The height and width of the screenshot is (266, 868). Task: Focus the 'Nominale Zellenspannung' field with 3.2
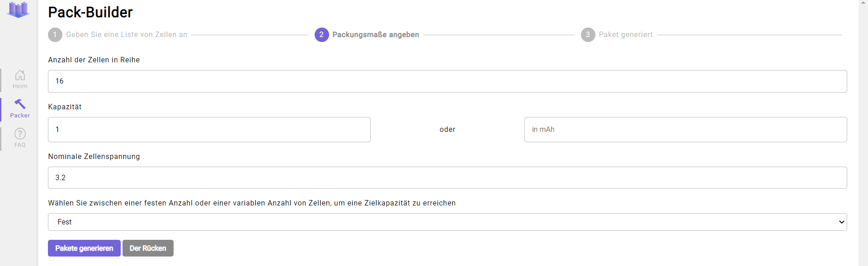coord(448,178)
